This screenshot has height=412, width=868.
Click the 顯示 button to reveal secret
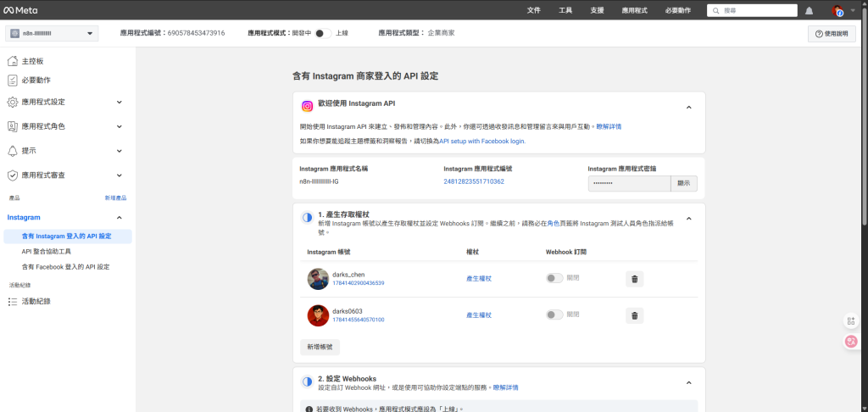685,183
